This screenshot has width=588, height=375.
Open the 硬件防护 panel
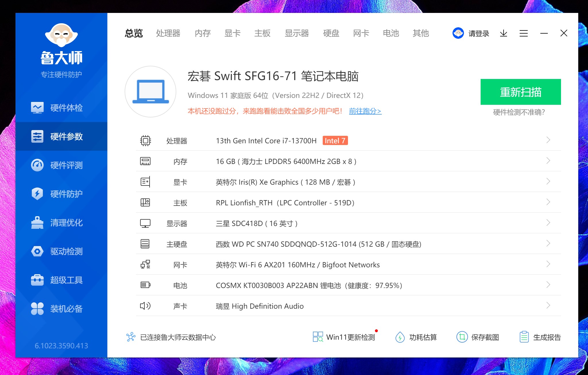tap(66, 194)
